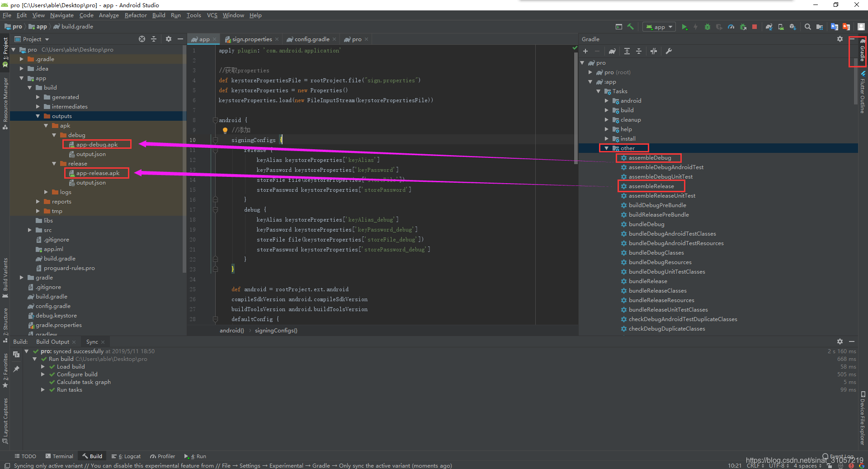Image resolution: width=868 pixels, height=469 pixels.
Task: Open the app run configuration dropdown
Action: pos(659,27)
